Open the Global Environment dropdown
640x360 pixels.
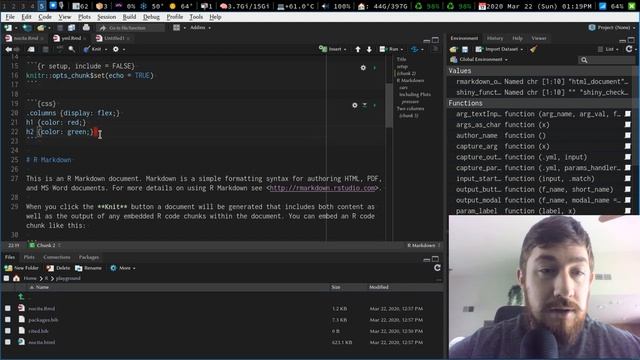(x=479, y=60)
